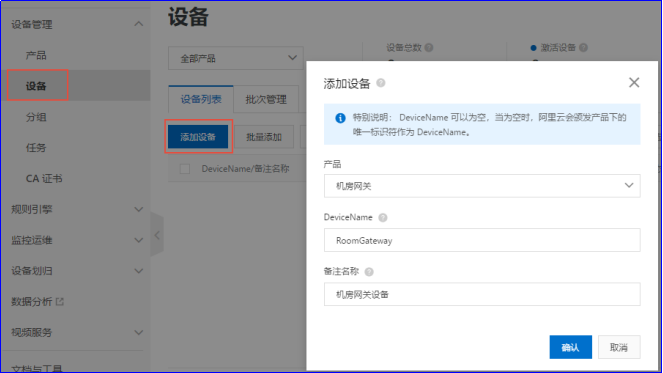The height and width of the screenshot is (373, 663).
Task: Expand the 监控运维 menu section
Action: pos(138,240)
